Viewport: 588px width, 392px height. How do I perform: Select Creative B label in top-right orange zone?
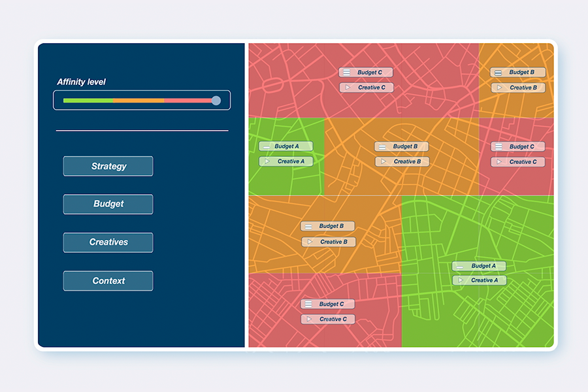click(x=523, y=88)
